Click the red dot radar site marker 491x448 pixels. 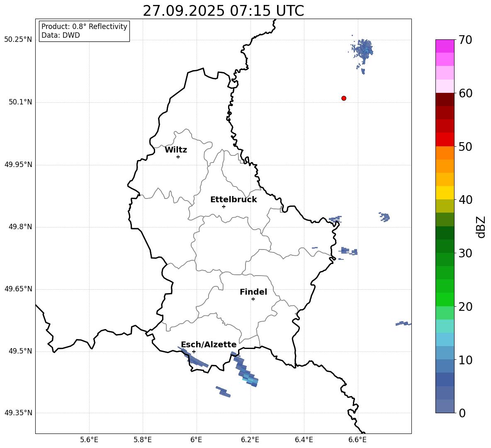344,98
